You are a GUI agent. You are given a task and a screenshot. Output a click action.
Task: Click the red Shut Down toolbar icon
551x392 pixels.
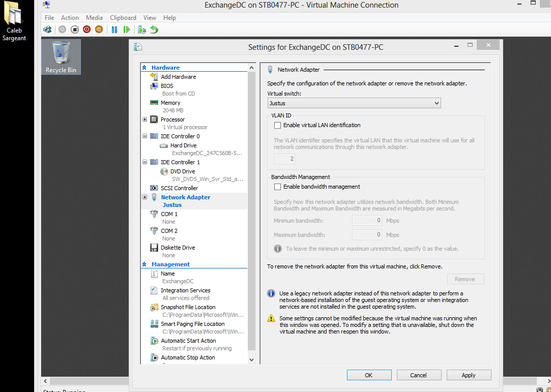pos(87,29)
